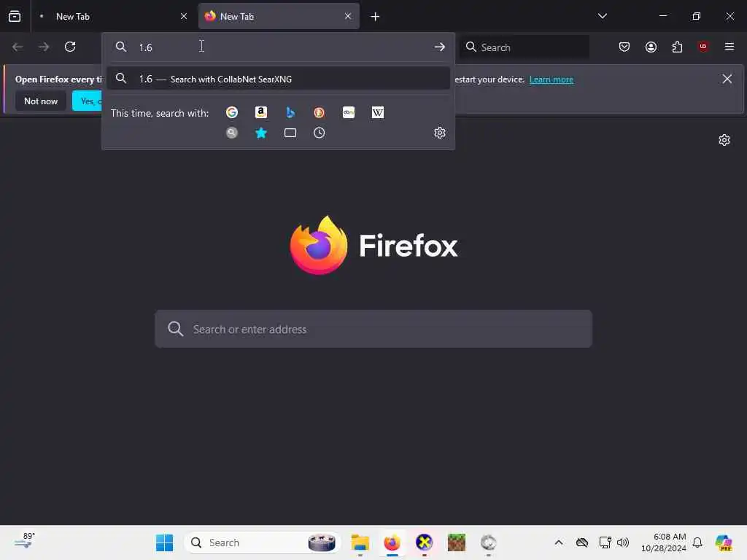Click the Search or enter address box

pos(373,329)
